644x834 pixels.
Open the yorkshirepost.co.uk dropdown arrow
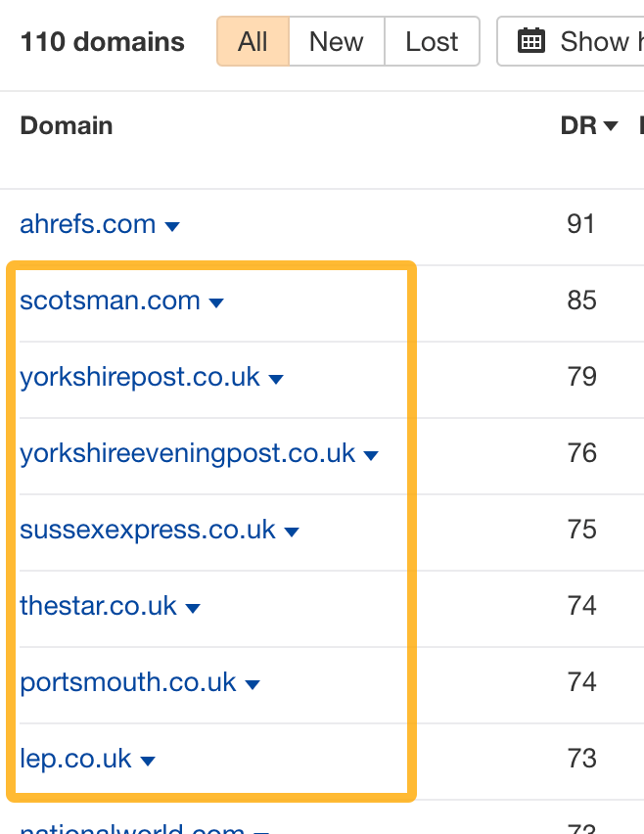tap(275, 379)
